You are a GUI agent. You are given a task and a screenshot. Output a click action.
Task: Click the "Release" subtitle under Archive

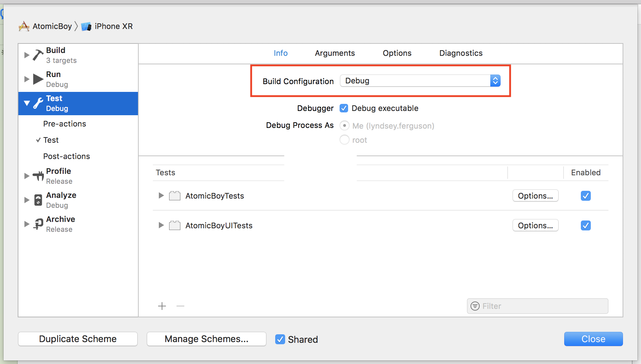click(x=59, y=229)
